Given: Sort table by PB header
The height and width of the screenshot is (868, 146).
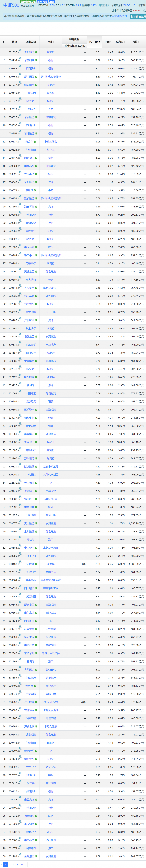Looking at the screenshot, I should (x=108, y=42).
